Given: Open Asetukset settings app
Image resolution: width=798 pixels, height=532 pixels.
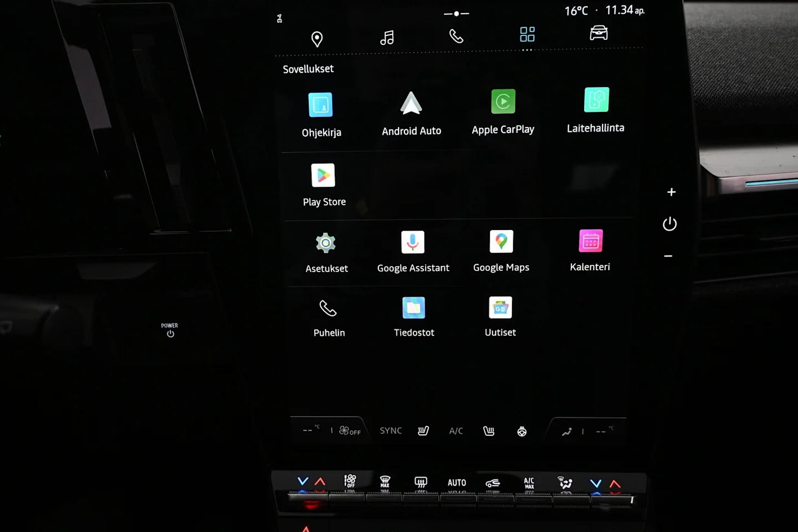Looking at the screenshot, I should click(x=326, y=253).
